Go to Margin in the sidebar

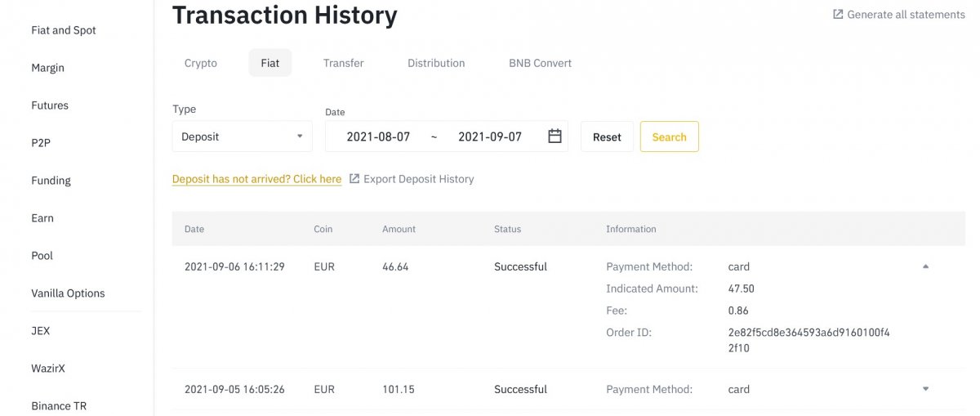click(x=48, y=68)
